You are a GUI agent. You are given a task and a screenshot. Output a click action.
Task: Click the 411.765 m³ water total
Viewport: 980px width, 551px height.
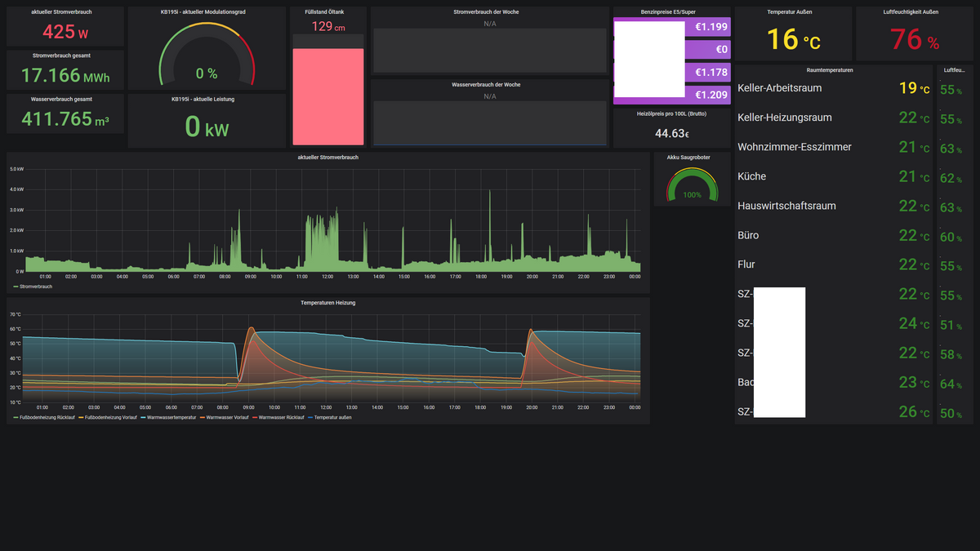click(65, 120)
